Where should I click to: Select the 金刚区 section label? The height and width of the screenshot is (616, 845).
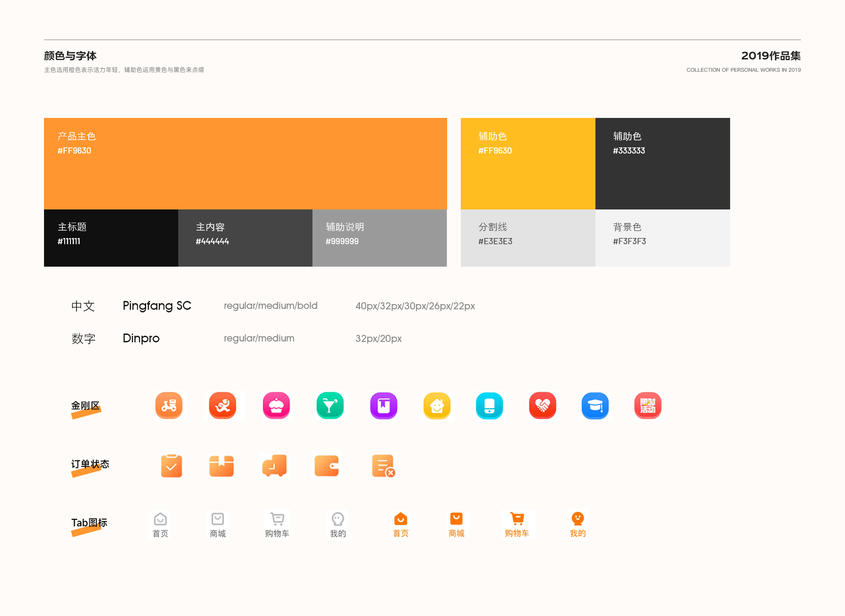point(86,406)
